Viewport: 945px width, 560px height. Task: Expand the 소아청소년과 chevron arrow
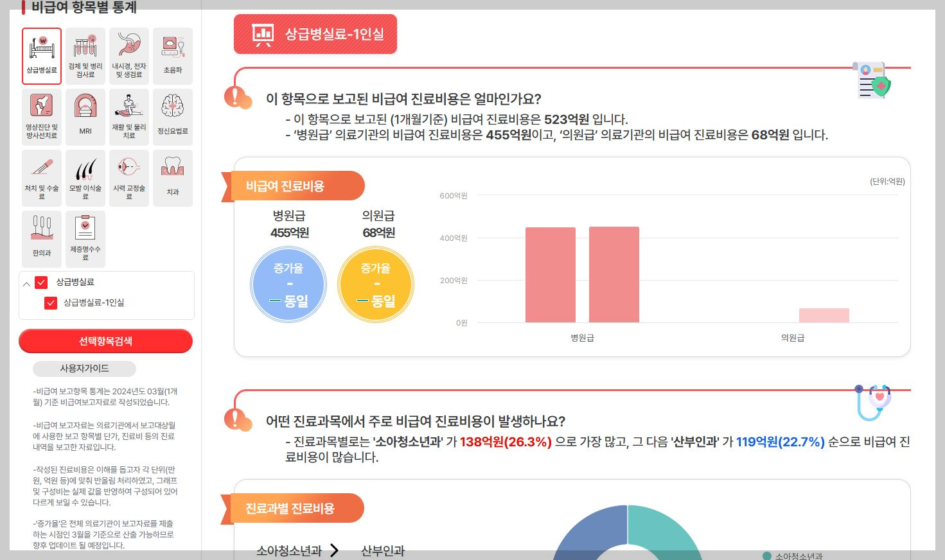tap(334, 550)
